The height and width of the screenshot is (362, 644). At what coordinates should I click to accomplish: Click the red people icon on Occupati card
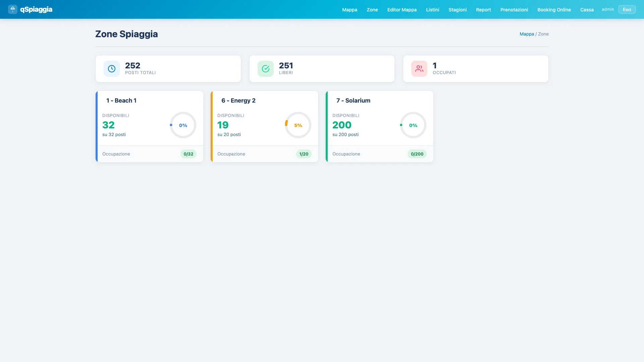click(x=419, y=68)
